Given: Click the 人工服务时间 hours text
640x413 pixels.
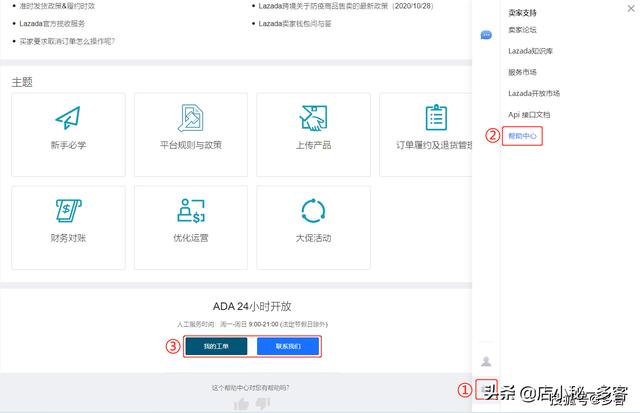Looking at the screenshot, I should [x=252, y=324].
